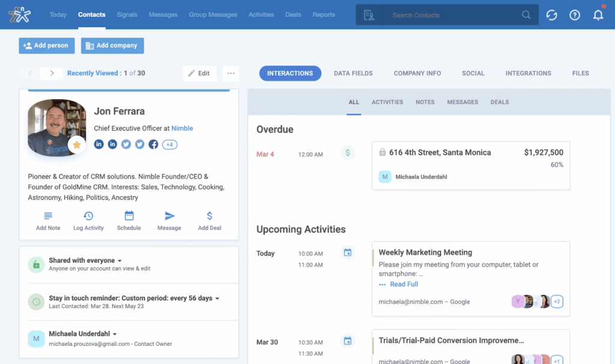Click the sync refresh icon

tap(551, 15)
